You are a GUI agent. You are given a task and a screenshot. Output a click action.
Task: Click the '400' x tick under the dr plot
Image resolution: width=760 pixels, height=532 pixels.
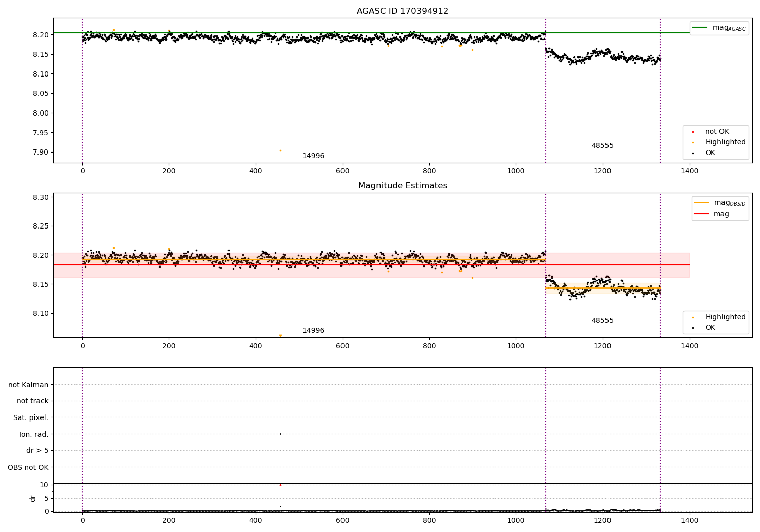(x=256, y=520)
